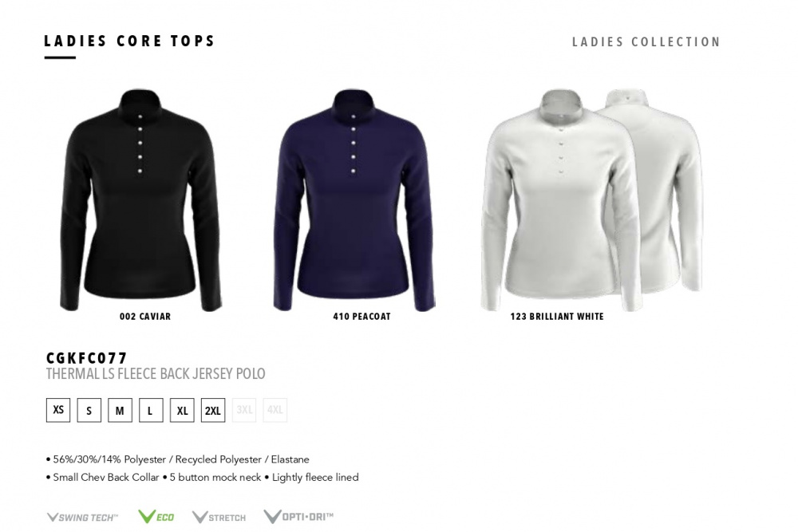Open the Brilliant White polo front view
This screenshot has height=532, width=798.
tap(559, 200)
